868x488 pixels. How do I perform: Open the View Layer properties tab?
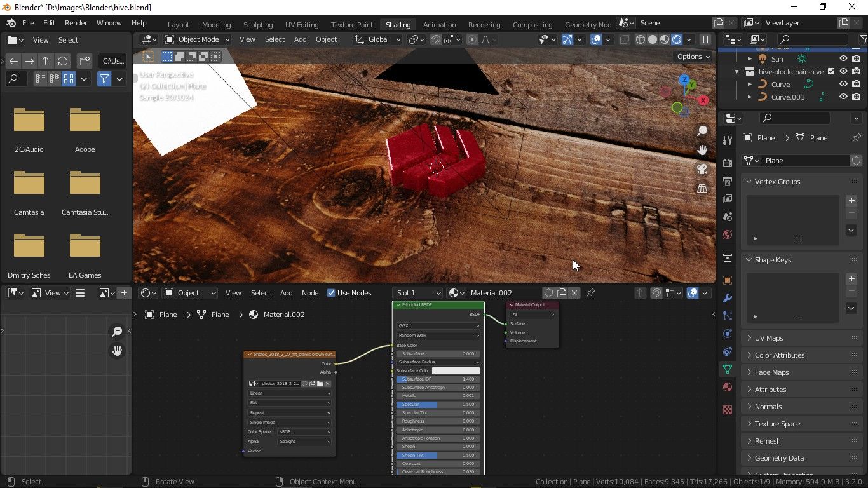(x=728, y=199)
